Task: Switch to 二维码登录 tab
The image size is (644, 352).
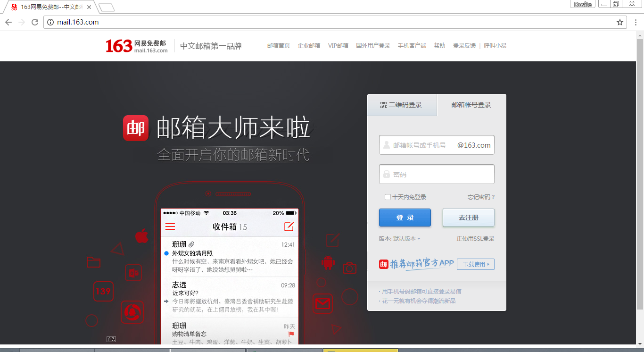Action: 402,105
